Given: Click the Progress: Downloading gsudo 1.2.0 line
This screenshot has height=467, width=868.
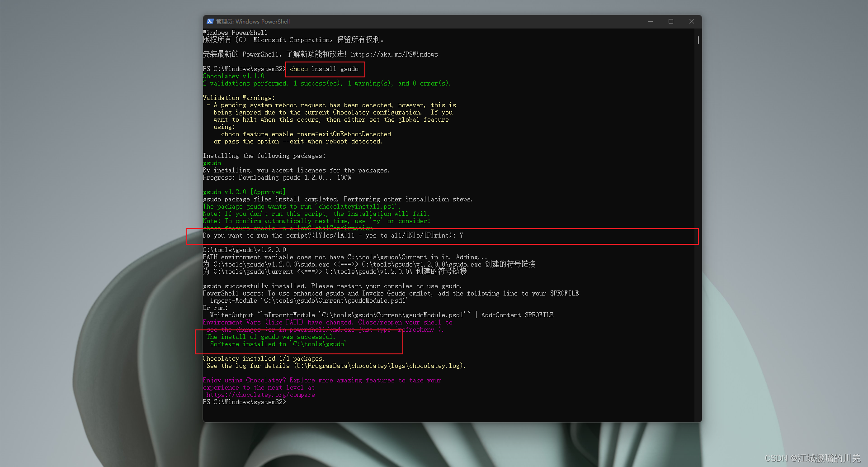Looking at the screenshot, I should click(x=277, y=177).
